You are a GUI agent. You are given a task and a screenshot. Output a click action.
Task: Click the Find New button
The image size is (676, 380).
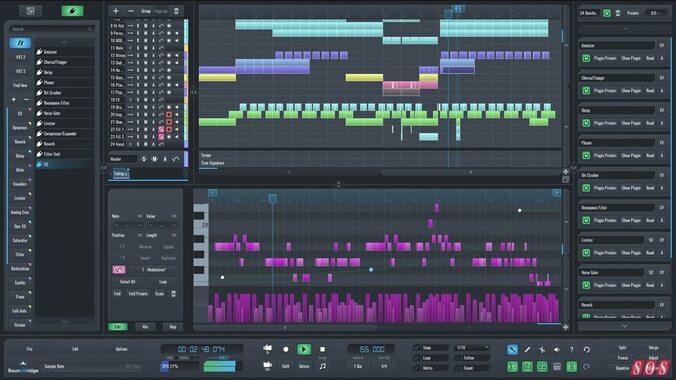[20, 85]
